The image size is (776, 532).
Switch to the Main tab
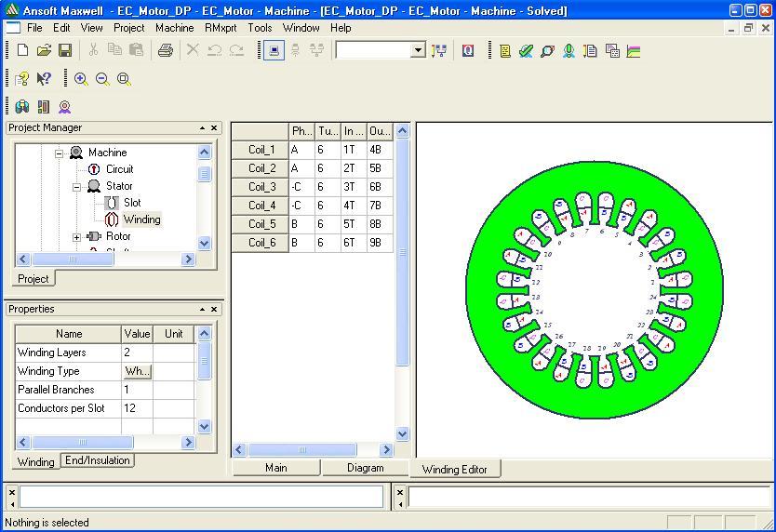click(x=276, y=468)
